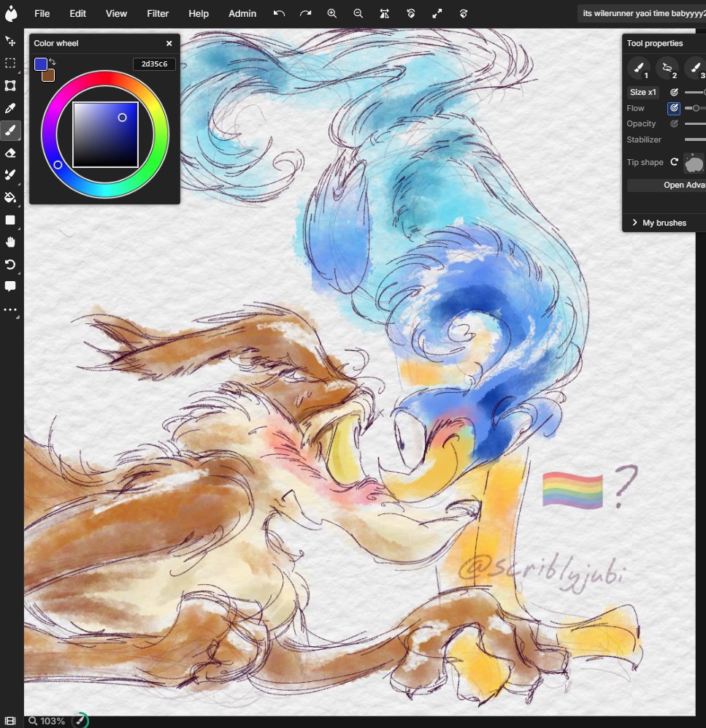Toggle pen pressure for Opacity
706x728 pixels.
pyautogui.click(x=674, y=123)
